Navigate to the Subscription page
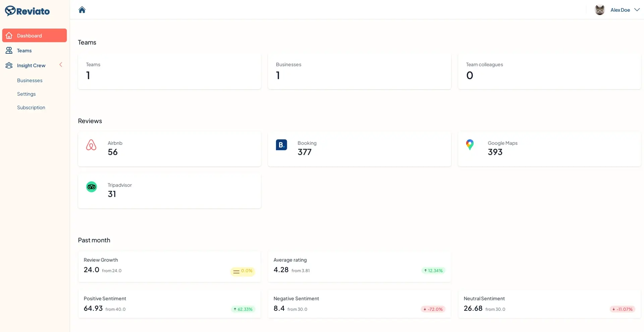This screenshot has width=644, height=332. 31,107
